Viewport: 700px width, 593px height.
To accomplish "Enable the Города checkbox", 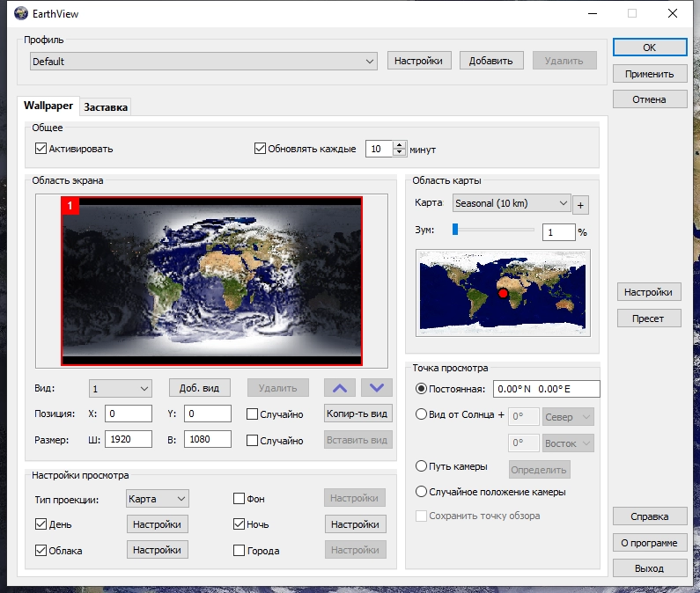I will (x=239, y=551).
